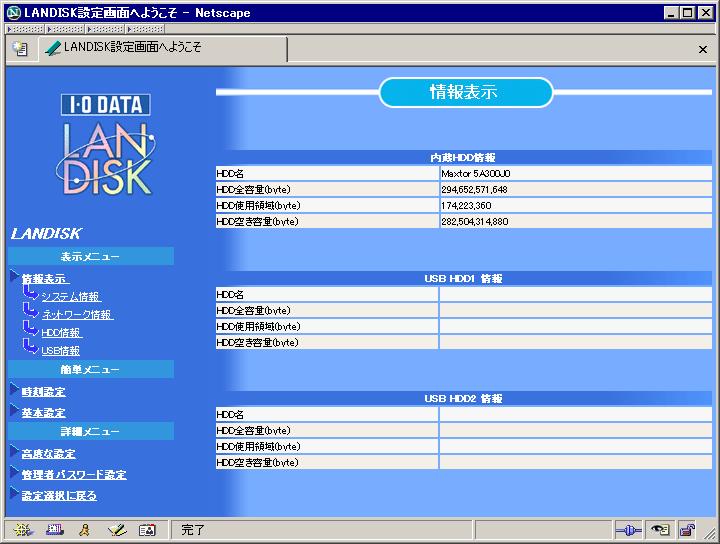Screen dimensions: 720x544
Task: Click the 簡単メニュー header
Action: 90,369
